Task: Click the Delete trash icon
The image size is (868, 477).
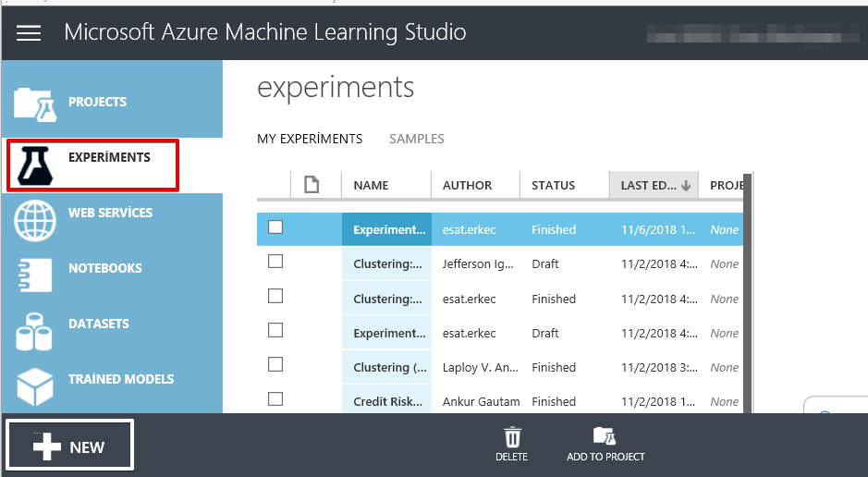Action: [x=511, y=438]
